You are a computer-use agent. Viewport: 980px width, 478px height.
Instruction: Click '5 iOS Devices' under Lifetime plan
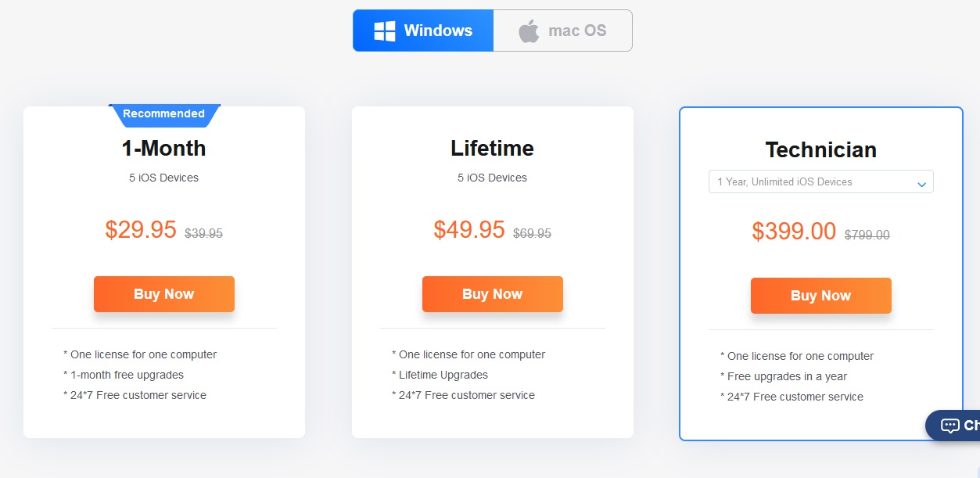(492, 178)
